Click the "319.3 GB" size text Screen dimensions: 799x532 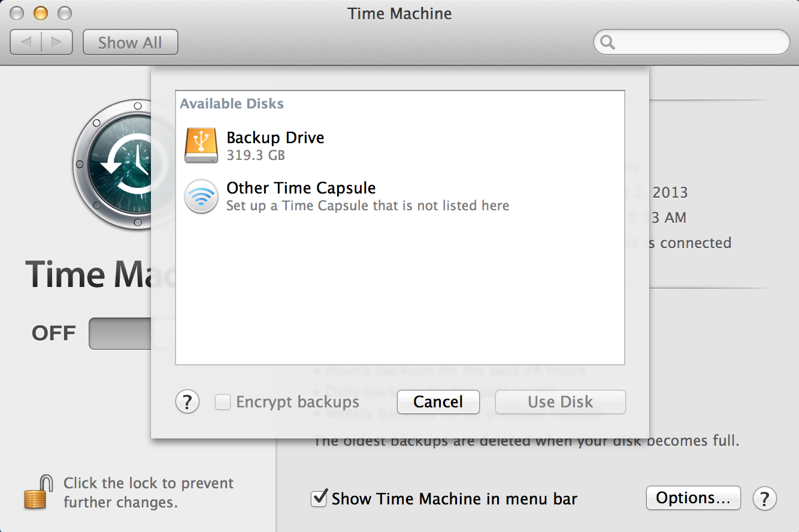click(x=256, y=156)
